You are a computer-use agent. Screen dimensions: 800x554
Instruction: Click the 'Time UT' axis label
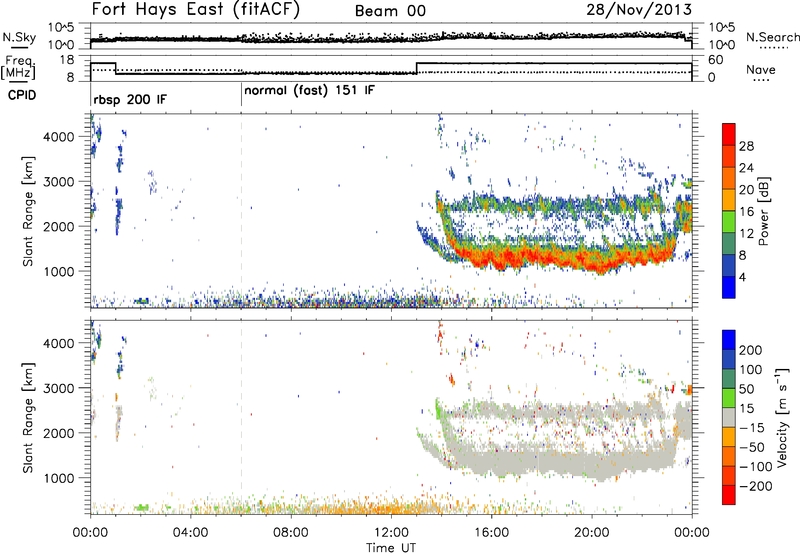(x=391, y=548)
